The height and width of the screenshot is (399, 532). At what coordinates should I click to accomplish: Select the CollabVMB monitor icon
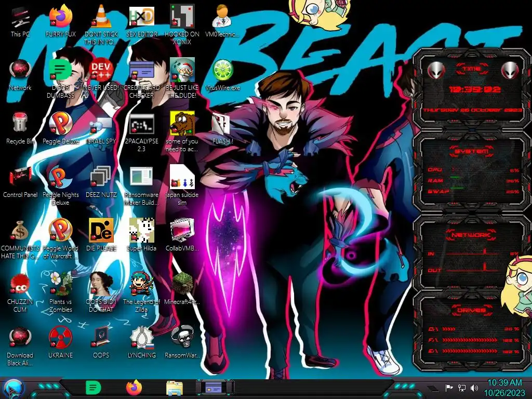click(182, 235)
